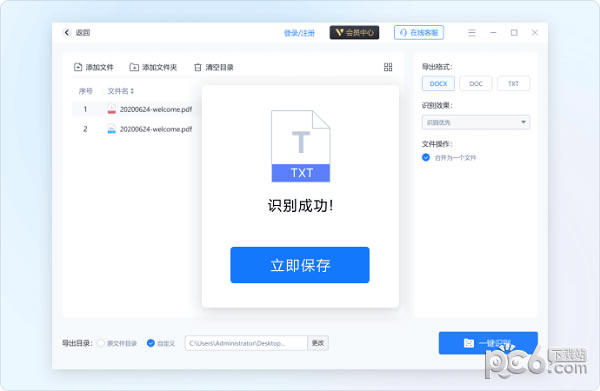Viewport: 600px width, 391px height.
Task: Sort list by 文件名 column
Action: tap(121, 91)
